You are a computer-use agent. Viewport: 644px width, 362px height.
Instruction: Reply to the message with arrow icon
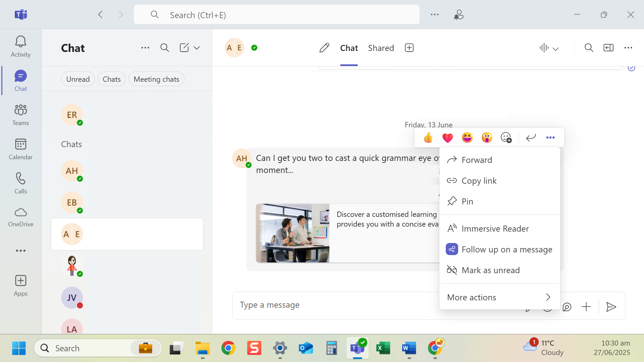(531, 137)
